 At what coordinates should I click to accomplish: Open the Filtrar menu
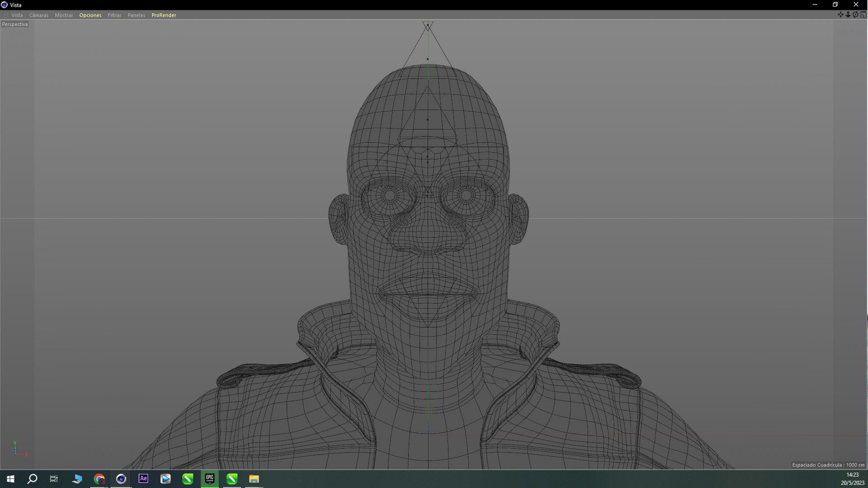tap(114, 15)
